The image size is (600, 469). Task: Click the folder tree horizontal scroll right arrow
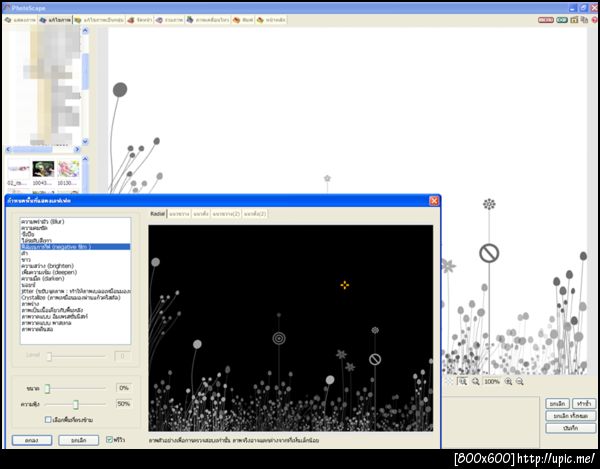coord(77,149)
